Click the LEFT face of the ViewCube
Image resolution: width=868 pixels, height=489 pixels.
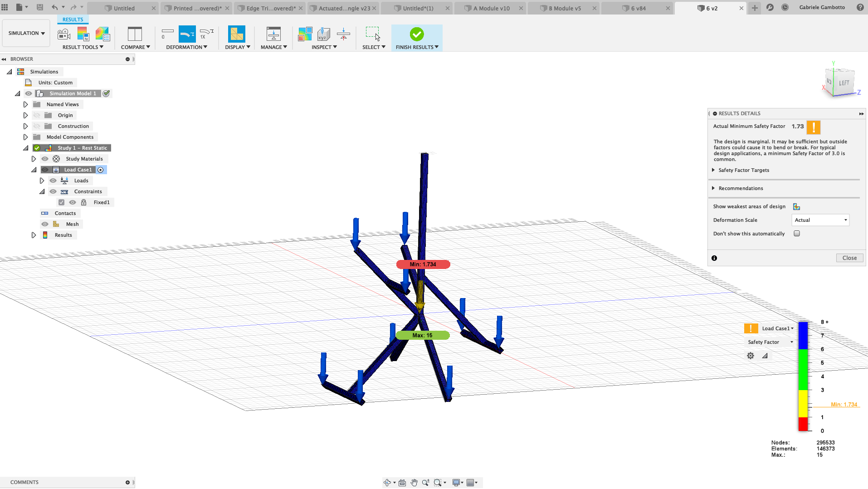click(844, 83)
